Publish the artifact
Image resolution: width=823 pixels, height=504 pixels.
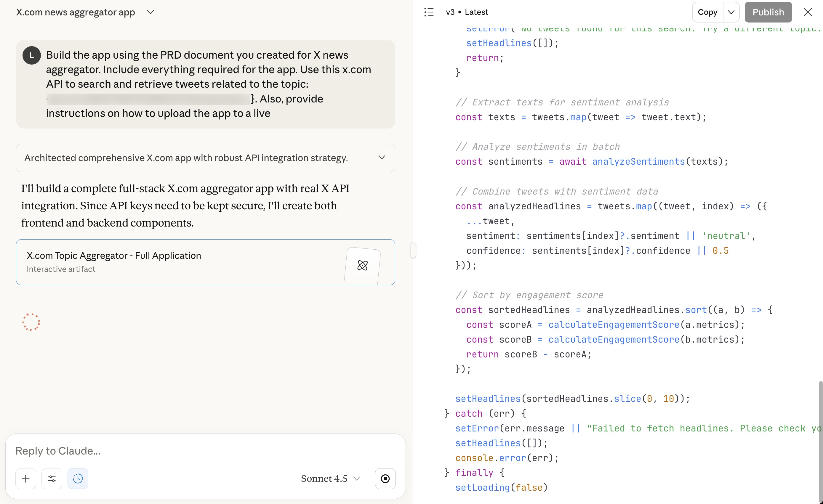point(768,12)
